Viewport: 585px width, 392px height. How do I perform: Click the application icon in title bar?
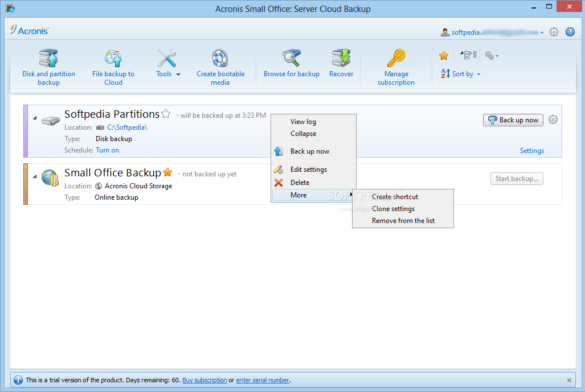click(10, 8)
